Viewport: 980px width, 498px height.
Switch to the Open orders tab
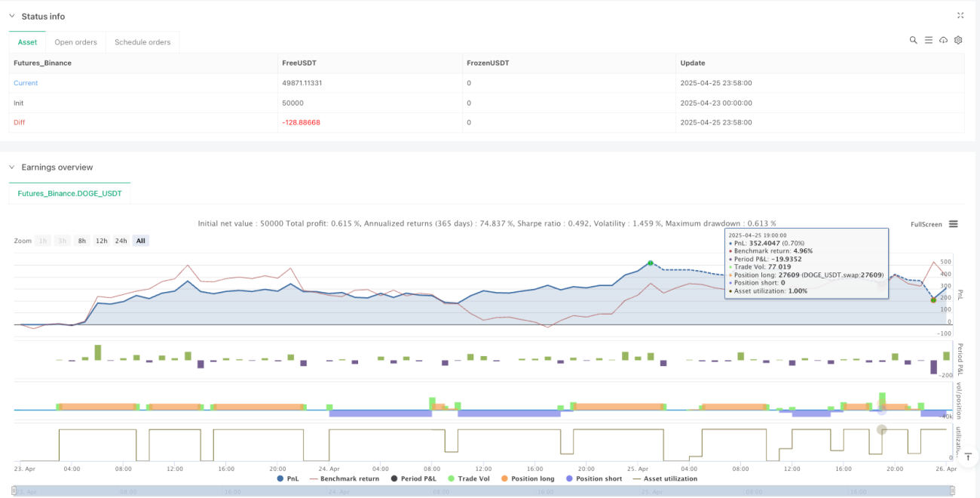click(x=76, y=42)
